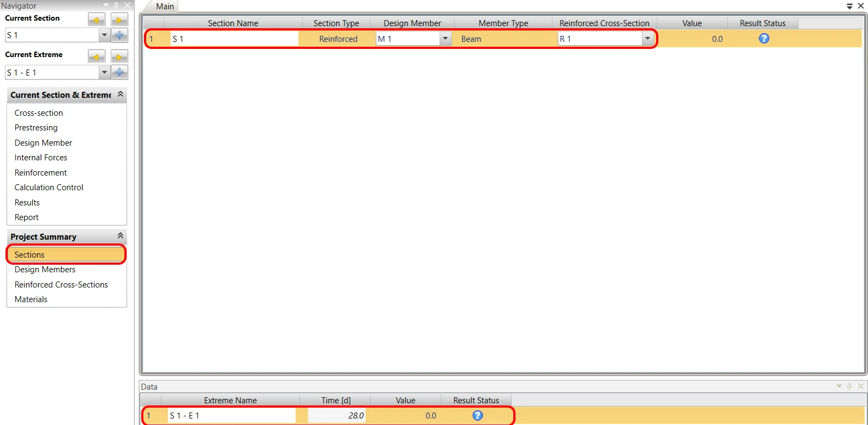Open Current Extreme S 1 - E 1 dropdown
The image size is (868, 425).
(x=104, y=72)
